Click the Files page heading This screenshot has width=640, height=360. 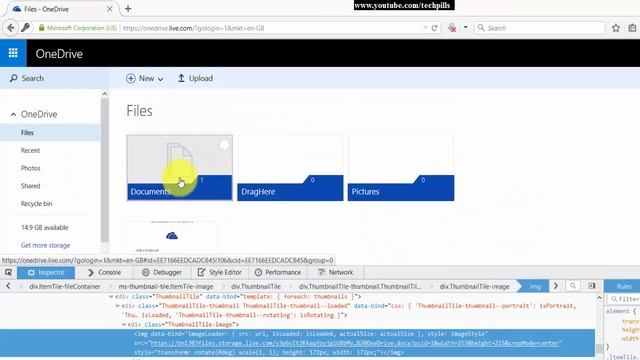click(x=139, y=111)
